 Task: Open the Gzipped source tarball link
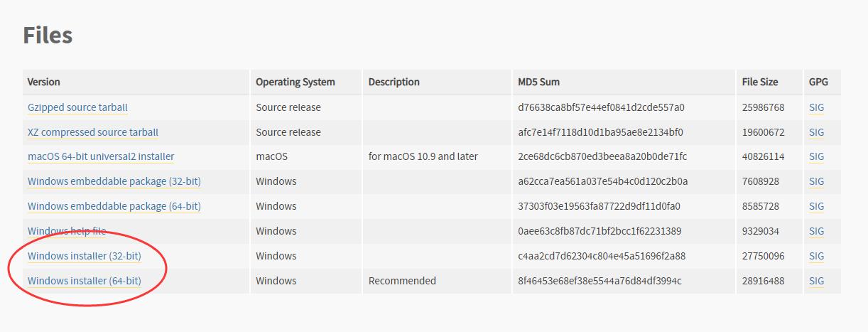click(x=77, y=107)
